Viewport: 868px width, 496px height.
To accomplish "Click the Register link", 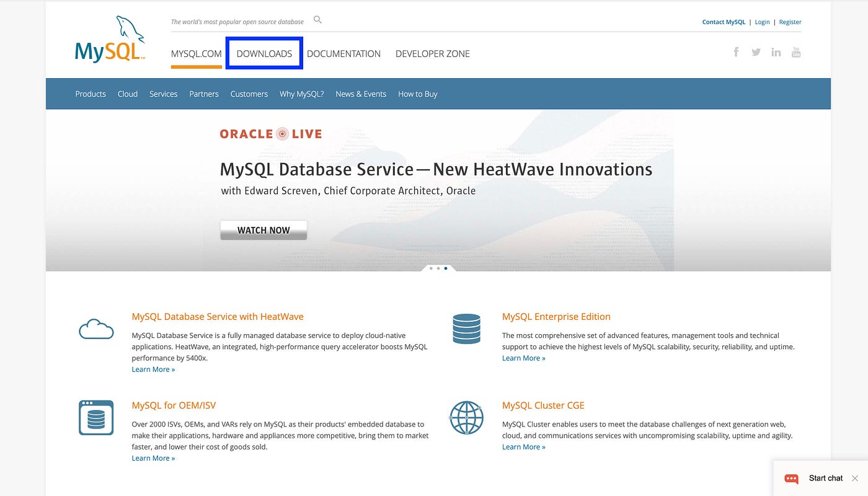I will tap(790, 22).
